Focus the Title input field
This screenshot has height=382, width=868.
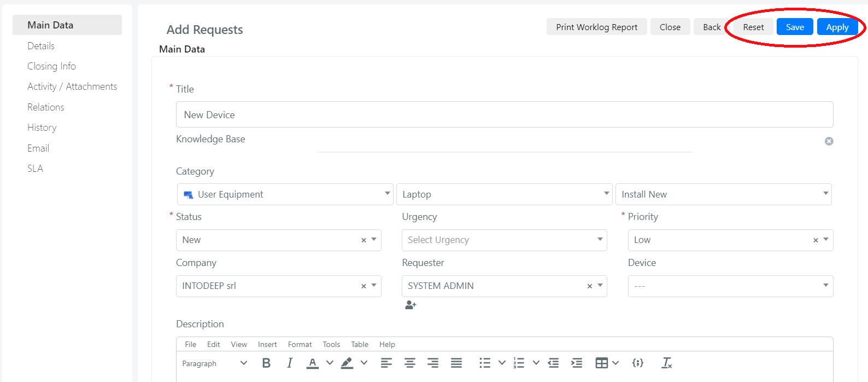coord(505,114)
